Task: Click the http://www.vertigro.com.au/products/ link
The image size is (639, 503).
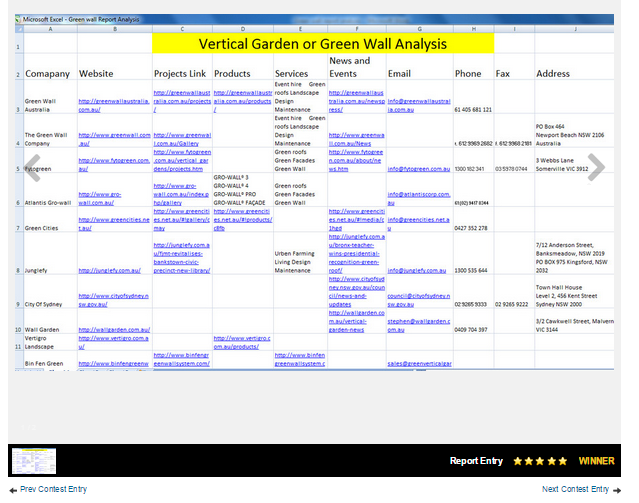Action: (242, 342)
